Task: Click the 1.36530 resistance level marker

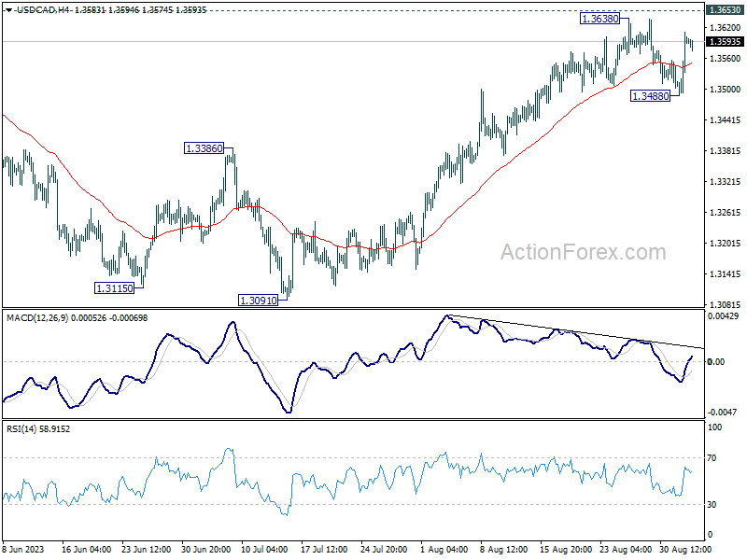Action: [725, 10]
